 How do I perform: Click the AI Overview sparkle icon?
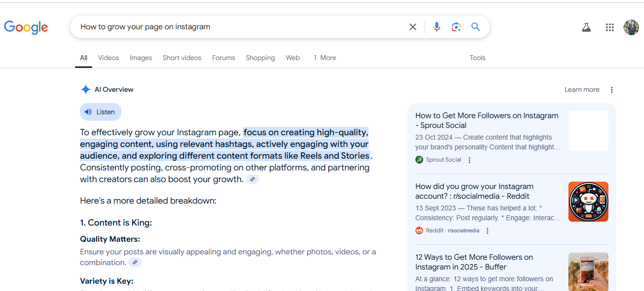pos(86,89)
